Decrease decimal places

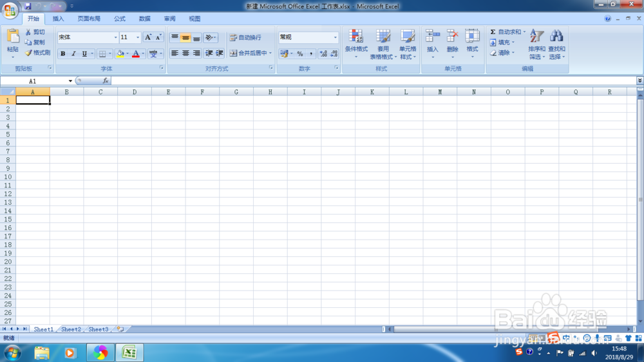click(334, 53)
